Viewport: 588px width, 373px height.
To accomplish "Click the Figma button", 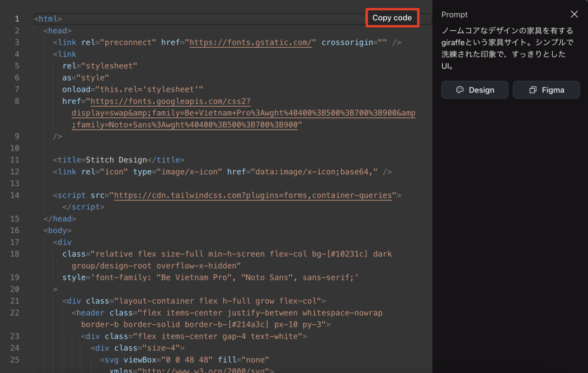I will pyautogui.click(x=546, y=90).
